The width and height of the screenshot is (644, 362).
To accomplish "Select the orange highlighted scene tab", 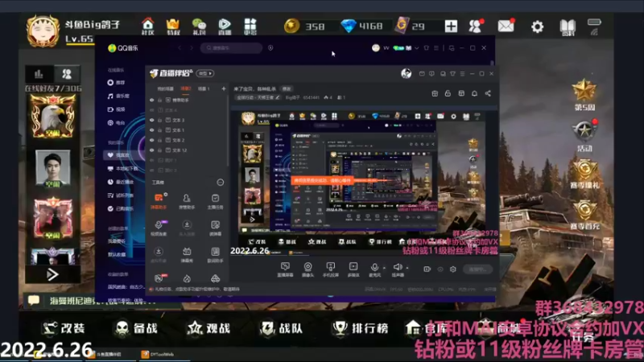I will [x=186, y=88].
